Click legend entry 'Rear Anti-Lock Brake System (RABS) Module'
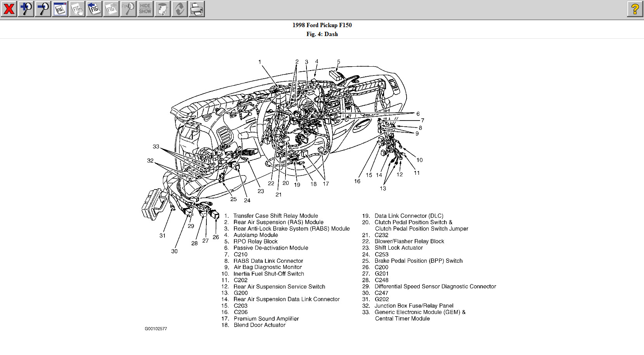644x355 pixels. point(292,229)
